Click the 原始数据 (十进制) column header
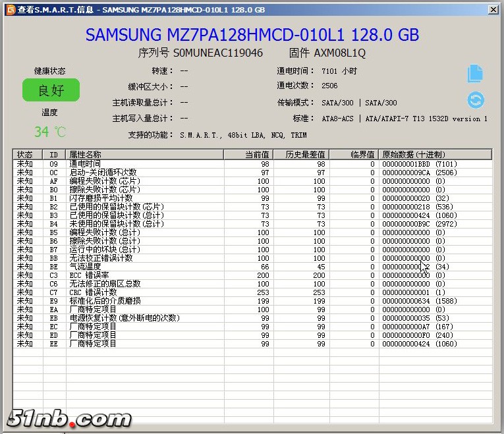This screenshot has height=434, width=504. point(435,154)
